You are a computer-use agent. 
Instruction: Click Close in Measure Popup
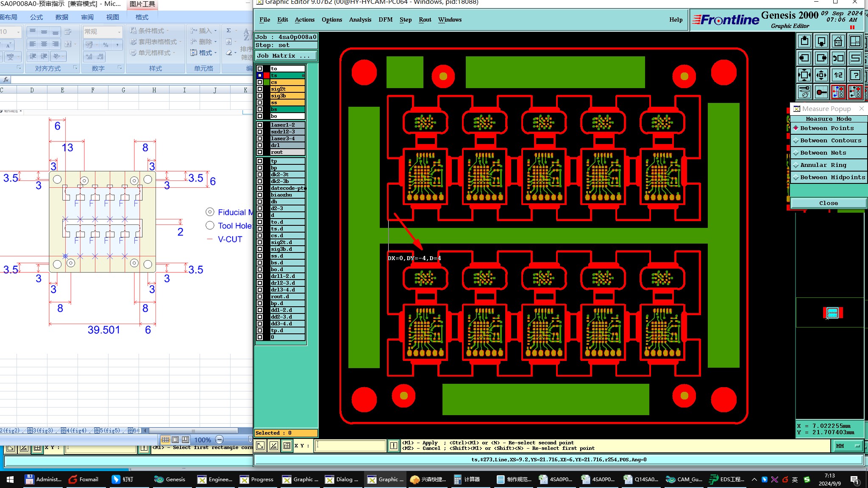pyautogui.click(x=828, y=203)
